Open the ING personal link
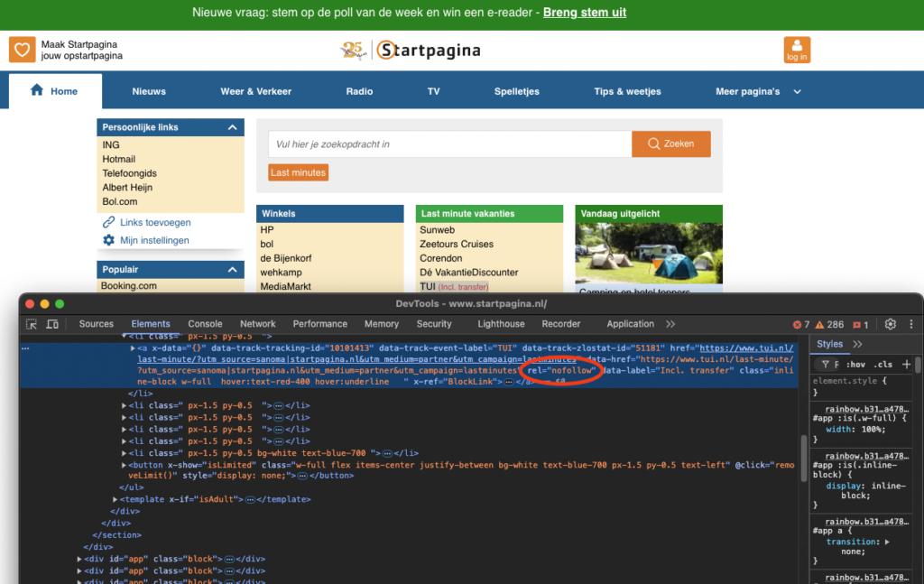This screenshot has width=924, height=584. pos(111,145)
